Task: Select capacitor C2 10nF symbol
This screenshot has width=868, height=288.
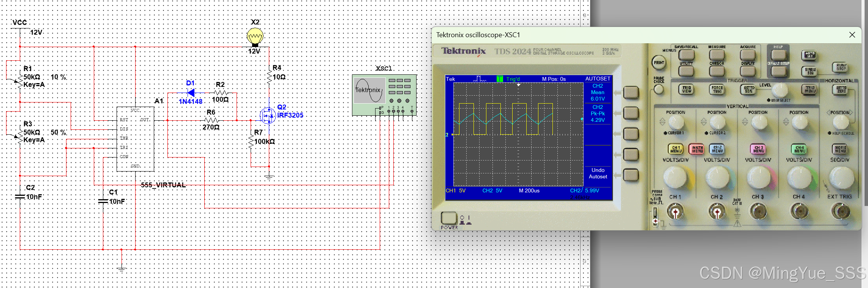Action: tap(20, 197)
